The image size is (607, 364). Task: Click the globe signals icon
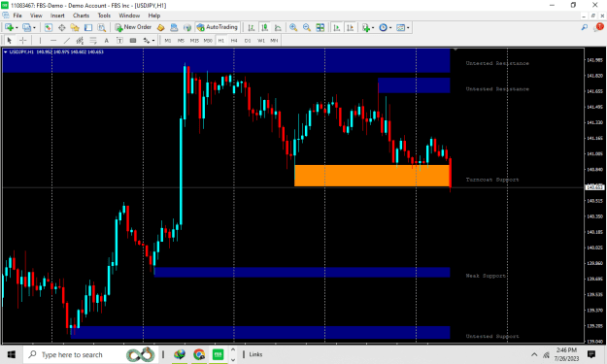coord(187,27)
